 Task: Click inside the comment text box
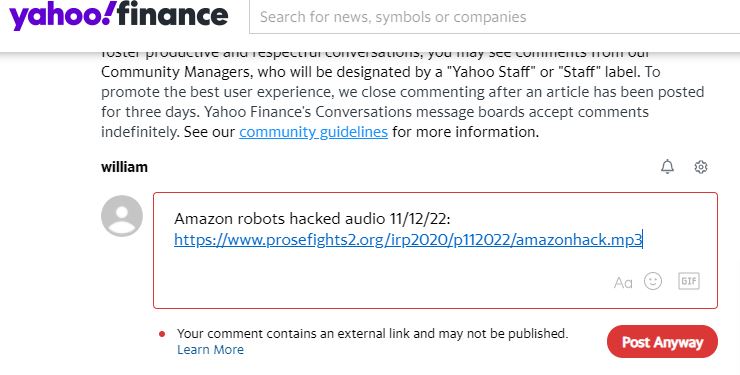(435, 250)
